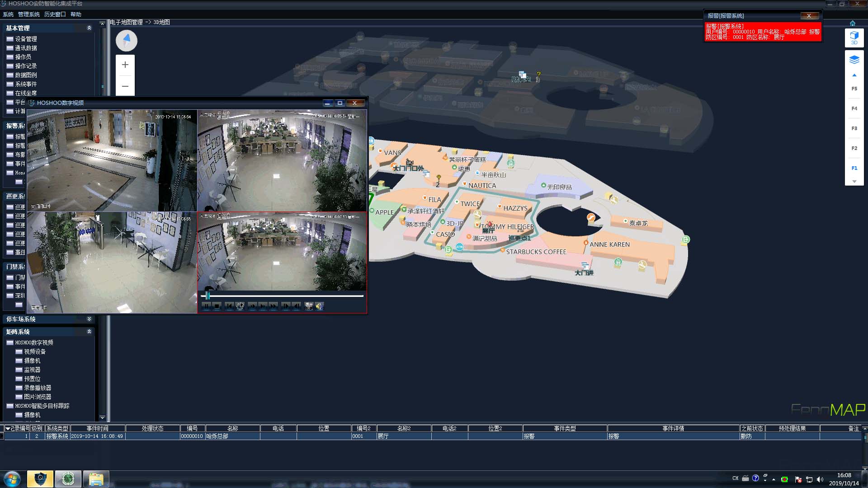This screenshot has height=488, width=868.
Task: Open the 管理系统 menu
Action: pyautogui.click(x=28, y=14)
